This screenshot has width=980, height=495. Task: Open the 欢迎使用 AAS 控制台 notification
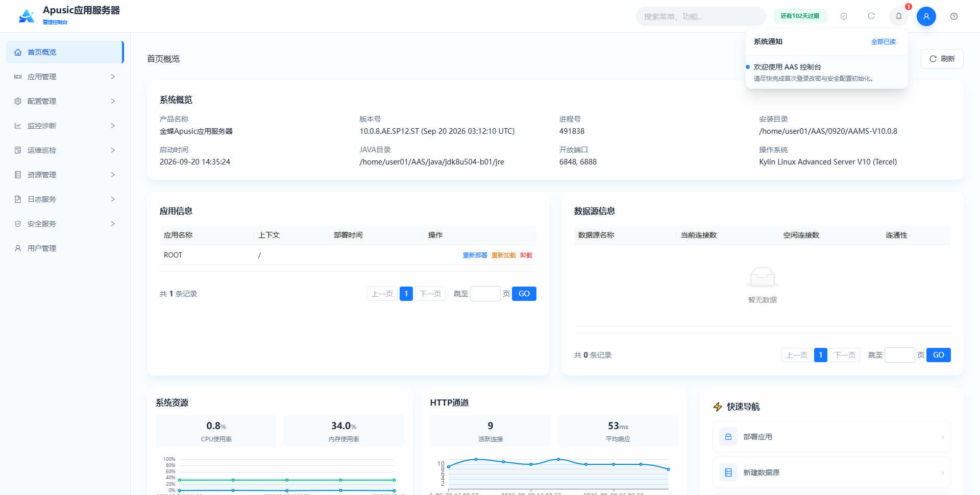point(826,73)
